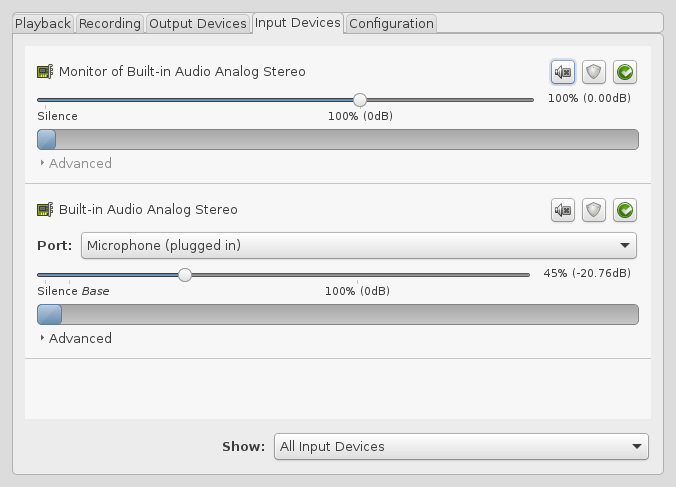Click sound card icon beside Monitor device
Image resolution: width=676 pixels, height=487 pixels.
[45, 72]
